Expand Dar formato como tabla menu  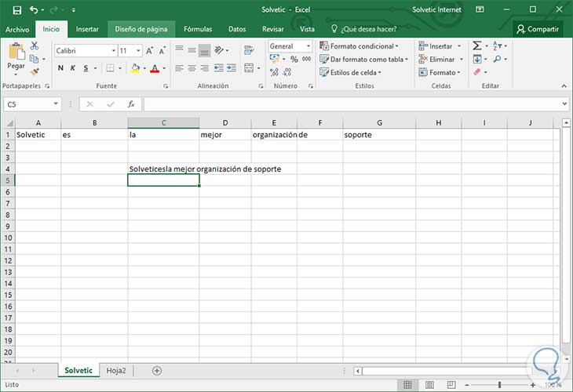(363, 60)
